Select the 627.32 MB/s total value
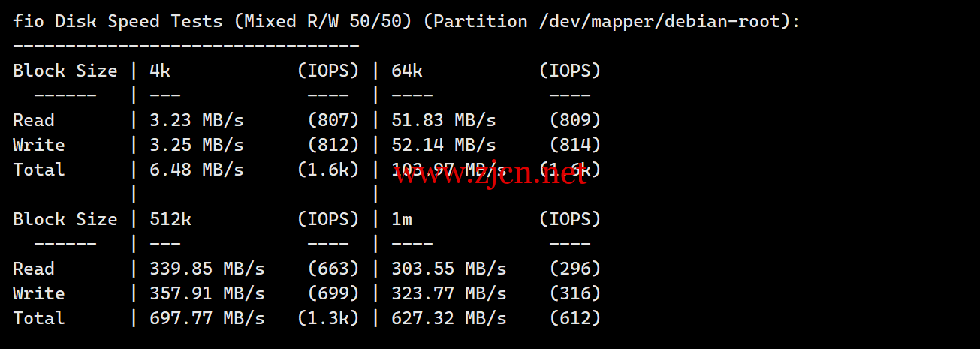 449,318
